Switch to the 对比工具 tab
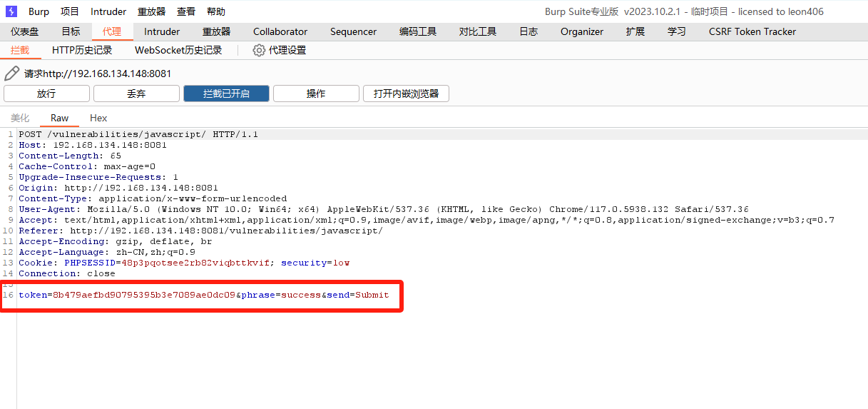This screenshot has width=868, height=409. 478,31
